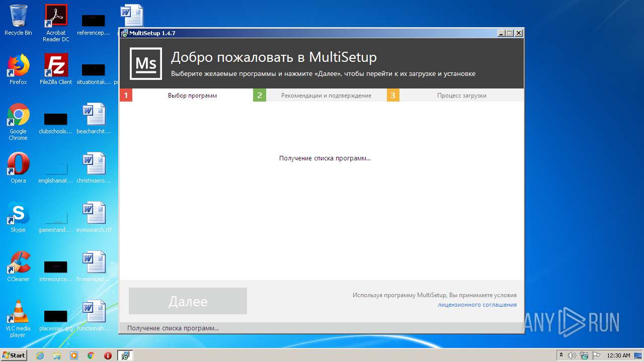Select the situationtak... desktop file
644x362 pixels.
click(94, 74)
